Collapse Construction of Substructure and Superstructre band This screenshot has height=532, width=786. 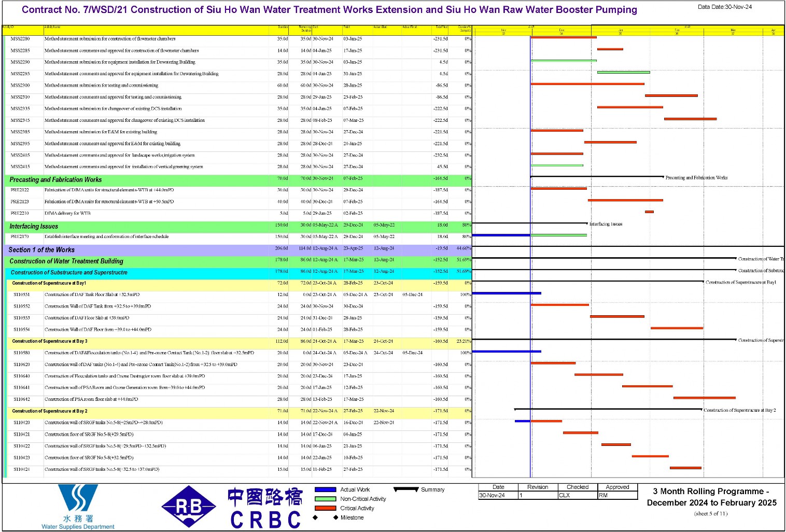pyautogui.click(x=238, y=273)
